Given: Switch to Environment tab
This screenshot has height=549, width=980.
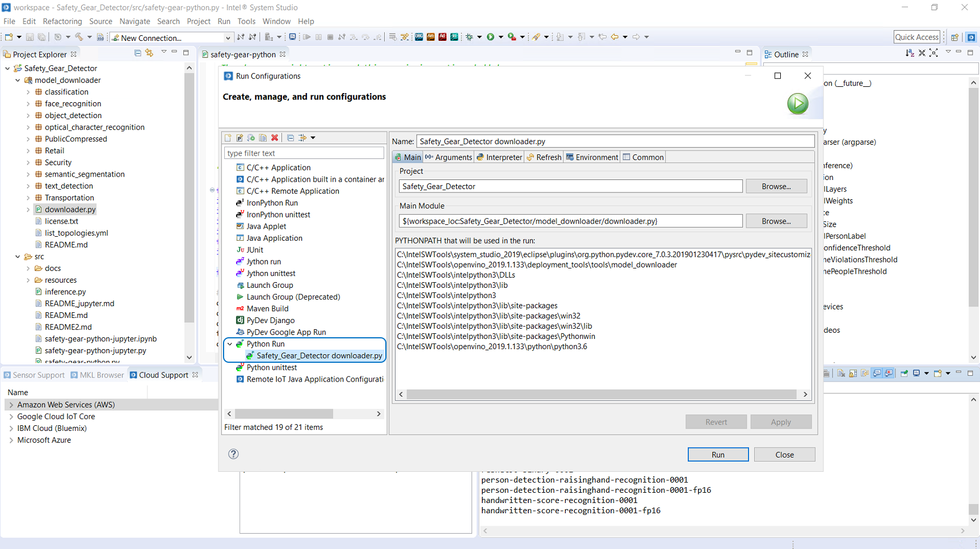Looking at the screenshot, I should coord(592,157).
